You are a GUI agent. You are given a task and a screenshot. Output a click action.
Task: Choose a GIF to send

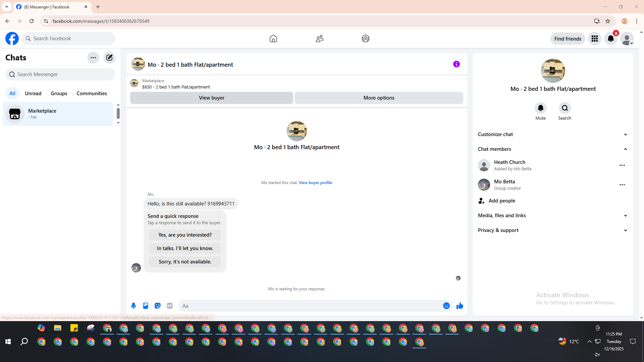click(x=170, y=306)
